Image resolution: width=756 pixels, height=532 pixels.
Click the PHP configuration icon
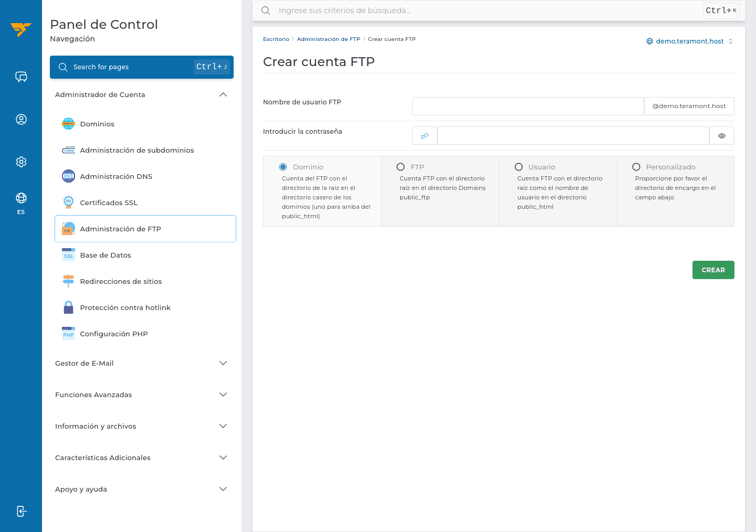[68, 334]
